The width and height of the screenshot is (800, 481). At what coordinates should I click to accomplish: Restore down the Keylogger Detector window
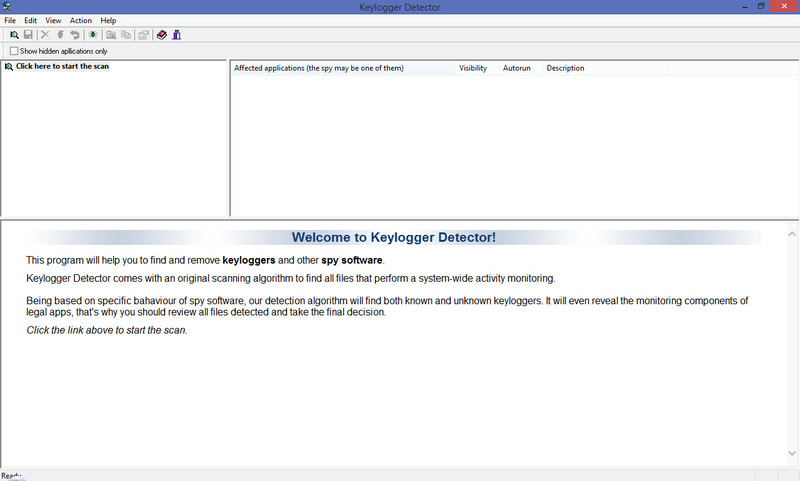[761, 7]
